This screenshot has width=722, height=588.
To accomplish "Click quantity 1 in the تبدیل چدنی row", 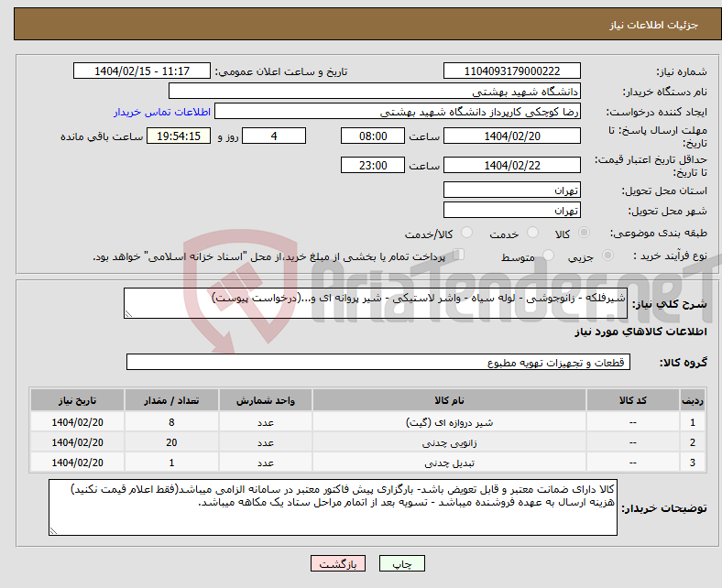I will point(171,463).
